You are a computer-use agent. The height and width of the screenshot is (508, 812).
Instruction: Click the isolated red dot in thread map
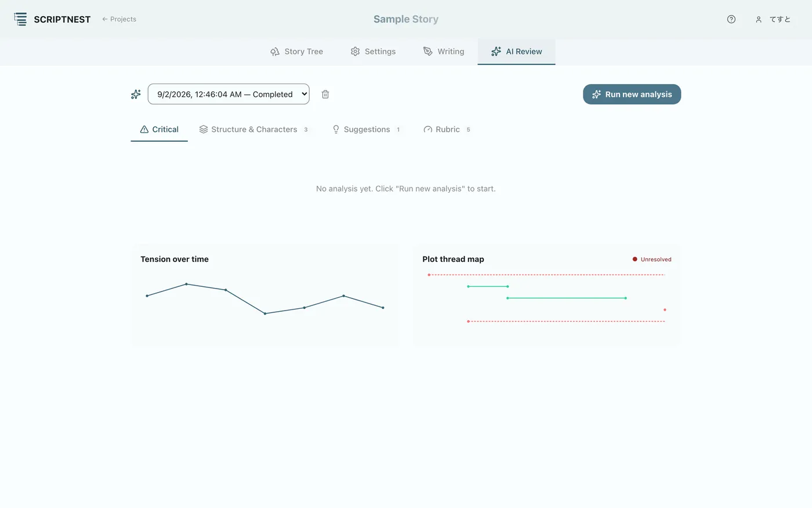pyautogui.click(x=665, y=309)
